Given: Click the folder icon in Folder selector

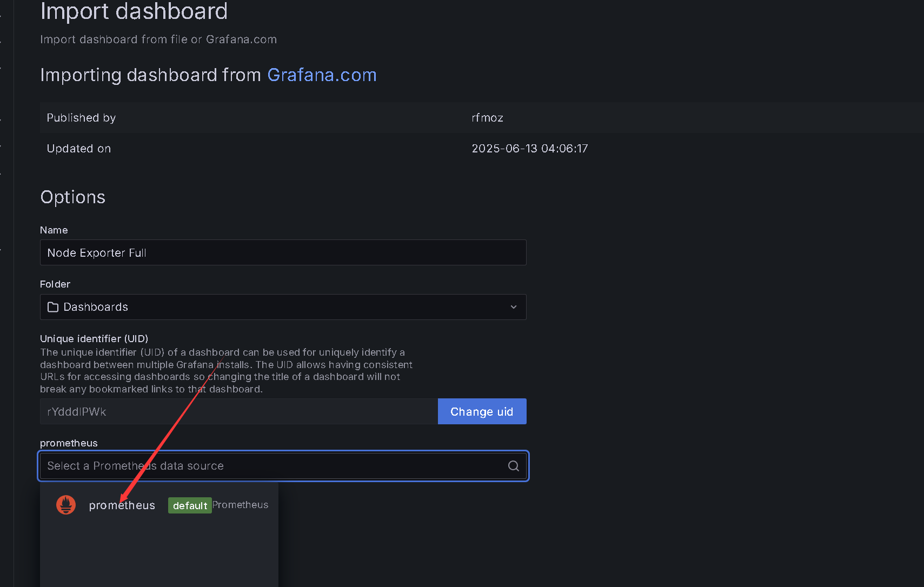Looking at the screenshot, I should coord(53,307).
